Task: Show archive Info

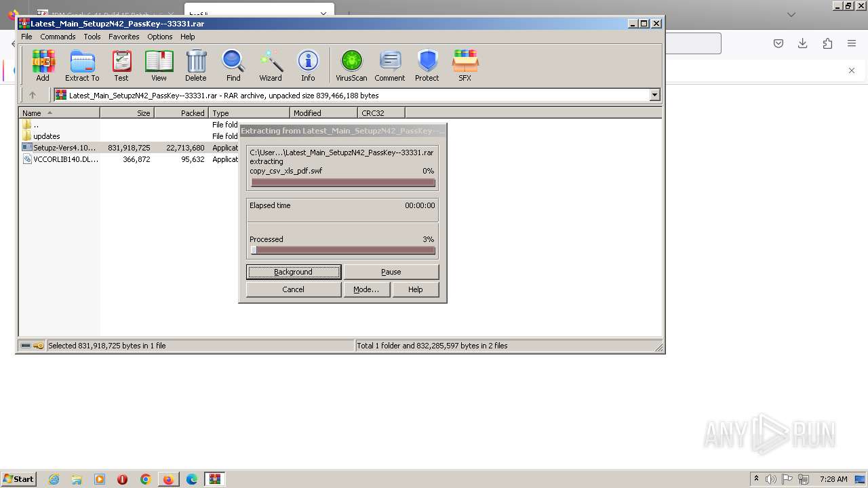Action: (x=308, y=66)
